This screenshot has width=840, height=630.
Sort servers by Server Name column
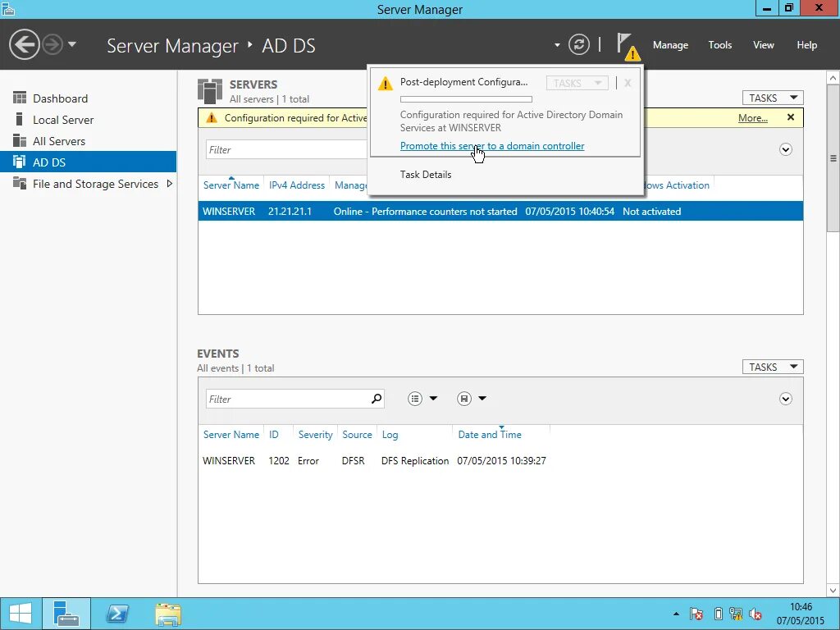pyautogui.click(x=231, y=185)
